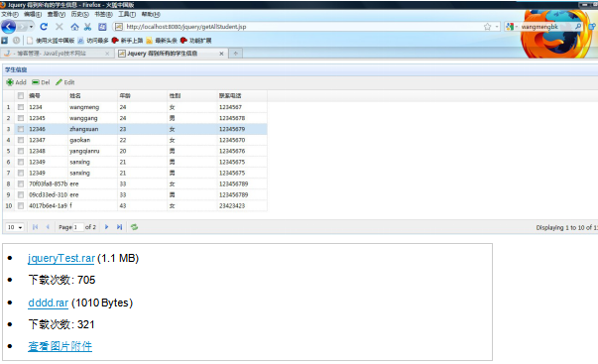This screenshot has width=598, height=364.
Task: Open the 功能扩展 bookmark
Action: click(x=195, y=41)
